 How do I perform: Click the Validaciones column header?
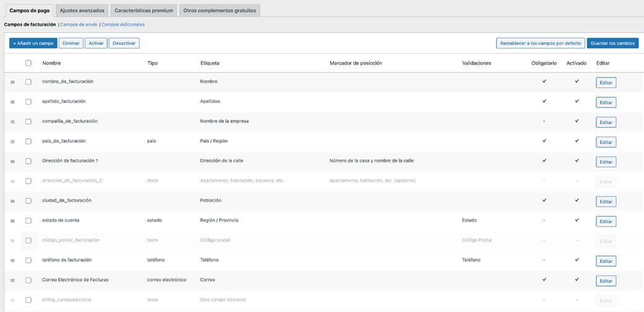click(477, 63)
